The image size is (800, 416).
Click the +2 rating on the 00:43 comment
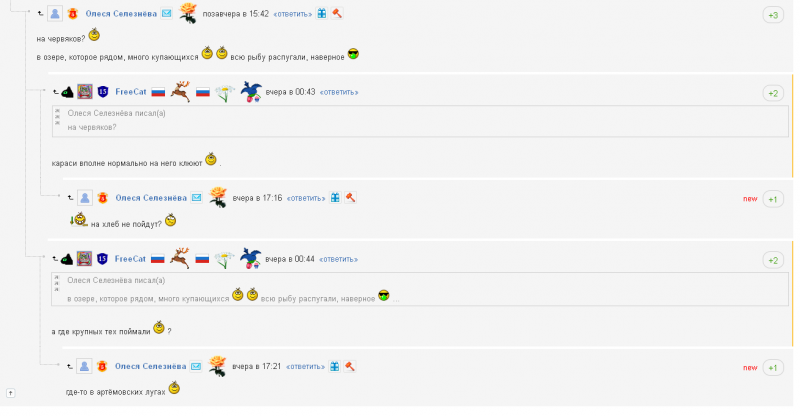pyautogui.click(x=773, y=93)
